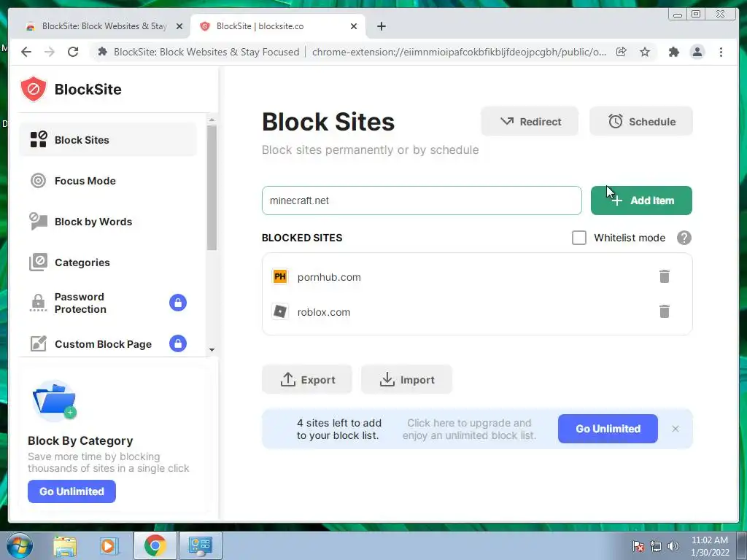
Task: Click the lock badge beside Custom Block Page
Action: (x=178, y=343)
